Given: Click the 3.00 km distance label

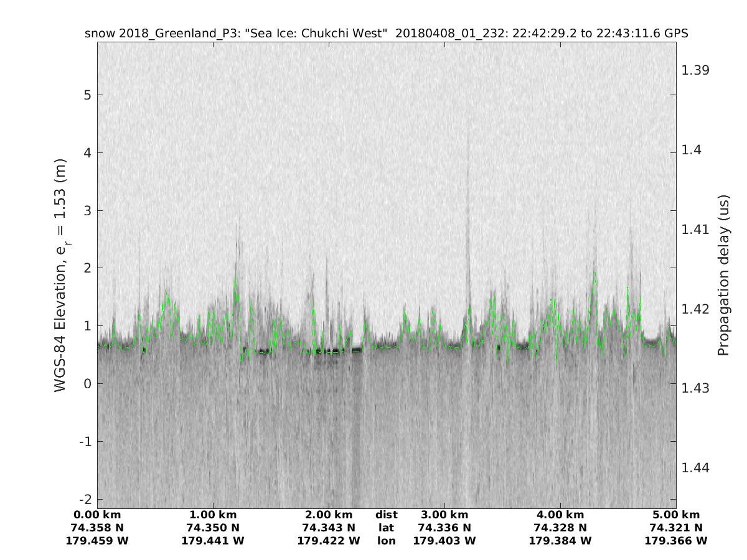Looking at the screenshot, I should [x=444, y=515].
